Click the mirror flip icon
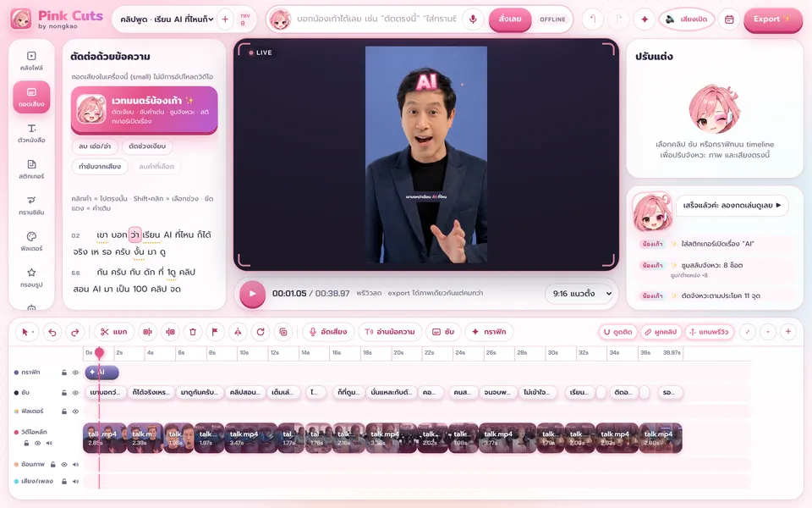The width and height of the screenshot is (812, 508). coord(238,332)
